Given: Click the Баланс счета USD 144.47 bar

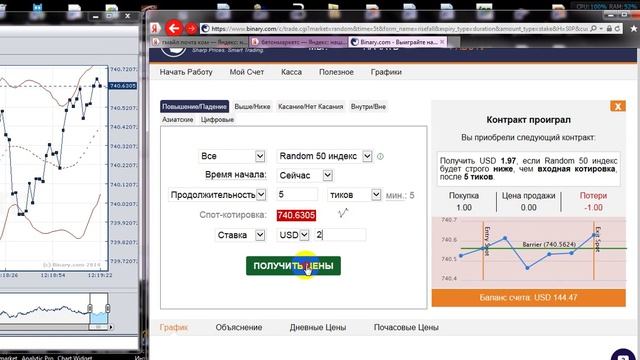Looking at the screenshot, I should click(529, 298).
